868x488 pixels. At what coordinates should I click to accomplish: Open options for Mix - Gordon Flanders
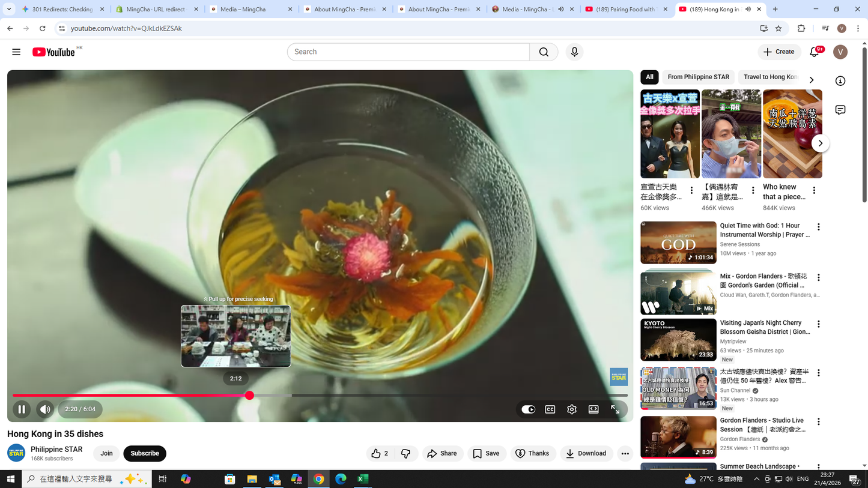pyautogui.click(x=818, y=278)
